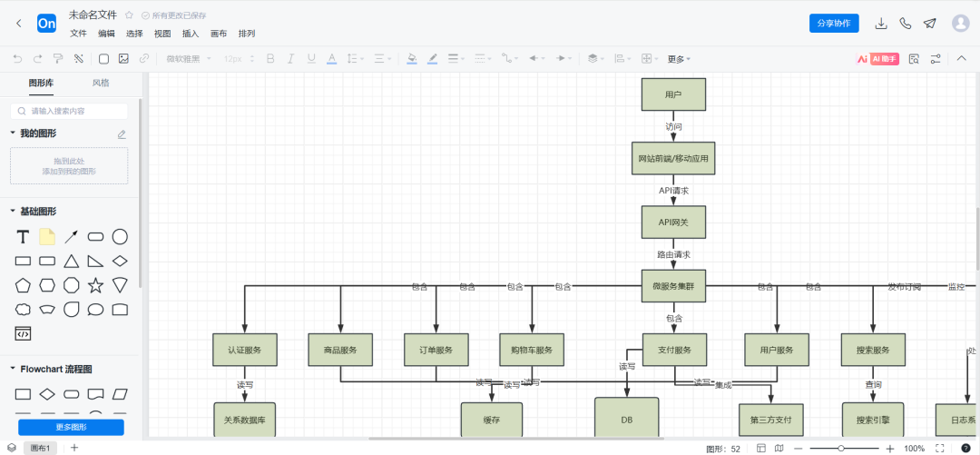Open the text alignment dropdown
This screenshot has width=980, height=455.
383,59
